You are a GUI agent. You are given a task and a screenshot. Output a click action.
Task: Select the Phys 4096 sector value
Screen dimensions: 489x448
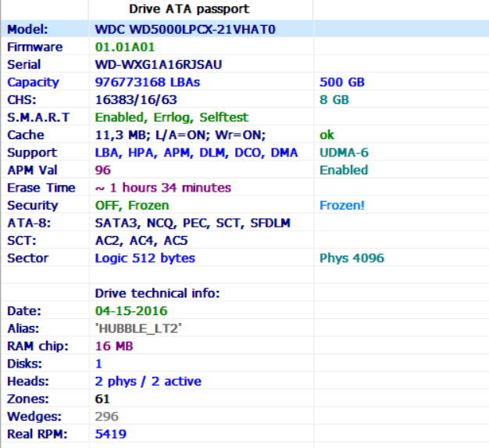coord(352,258)
